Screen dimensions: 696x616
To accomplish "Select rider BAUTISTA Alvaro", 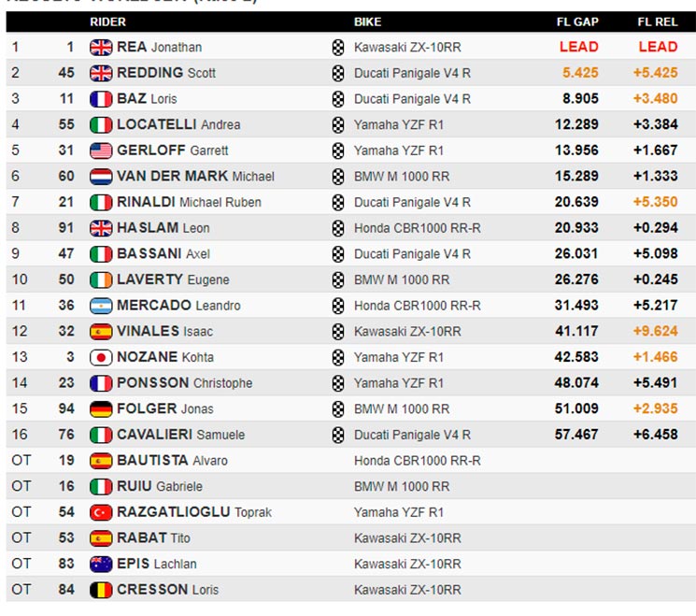I will 172,461.
